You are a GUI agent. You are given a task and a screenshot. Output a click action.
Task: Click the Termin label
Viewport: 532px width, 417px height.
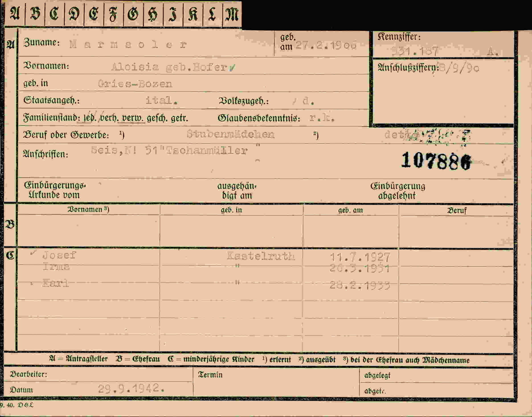tap(210, 375)
